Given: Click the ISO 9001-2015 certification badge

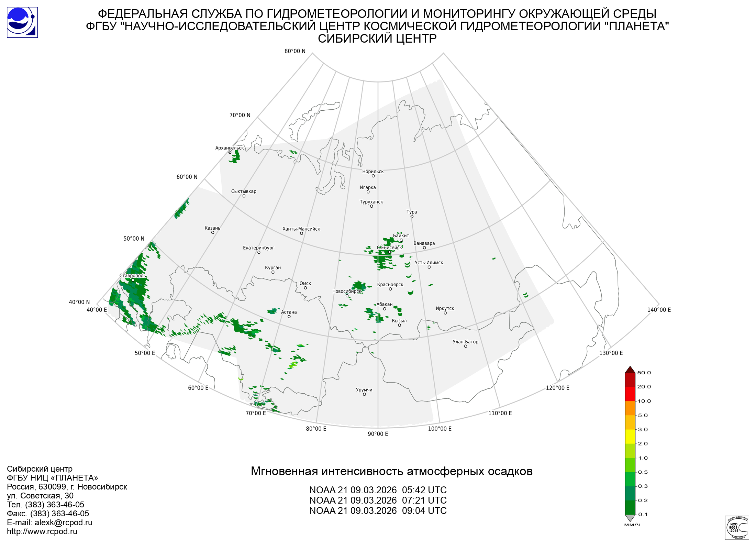Looking at the screenshot, I should coord(737,527).
